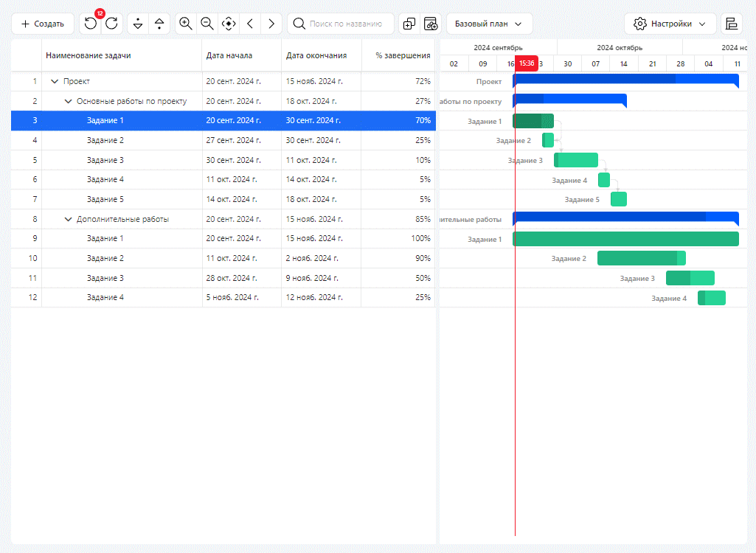756x553 pixels.
Task: Select row 3 Задание 1
Action: 223,120
